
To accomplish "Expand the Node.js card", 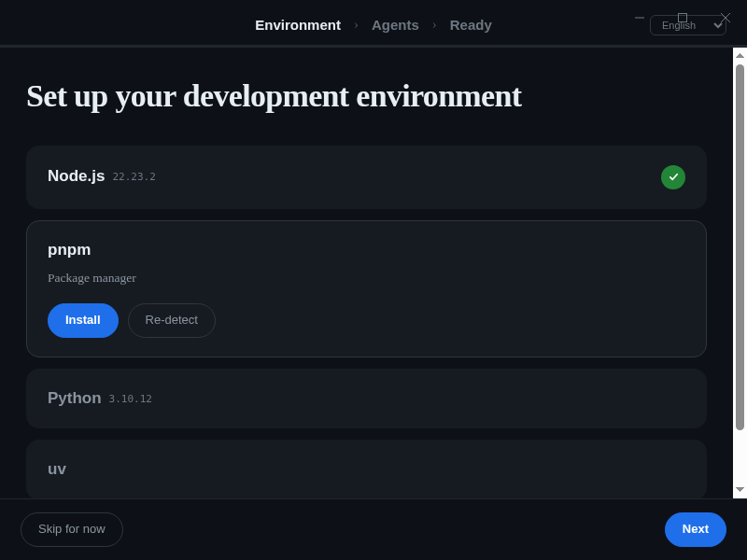I will (366, 177).
